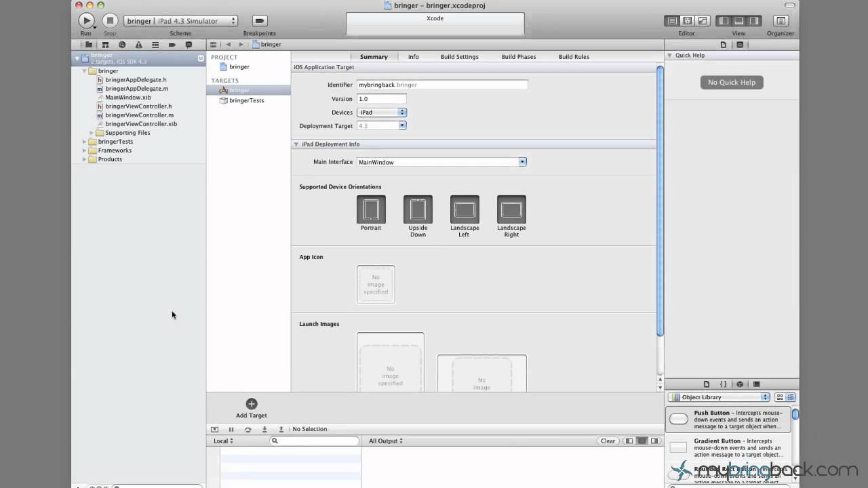Step into in the debug bar

pos(264,429)
